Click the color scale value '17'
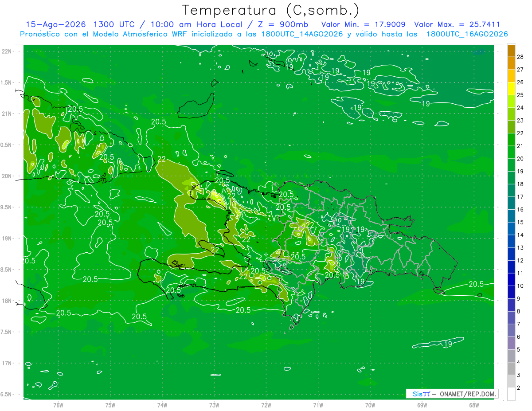This screenshot has width=532, height=411. tap(520, 197)
